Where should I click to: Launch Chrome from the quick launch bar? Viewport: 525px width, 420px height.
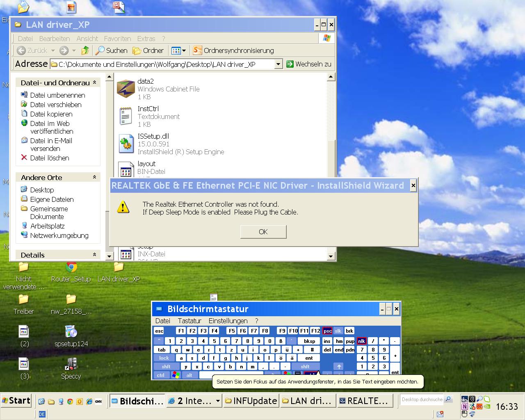(70, 402)
